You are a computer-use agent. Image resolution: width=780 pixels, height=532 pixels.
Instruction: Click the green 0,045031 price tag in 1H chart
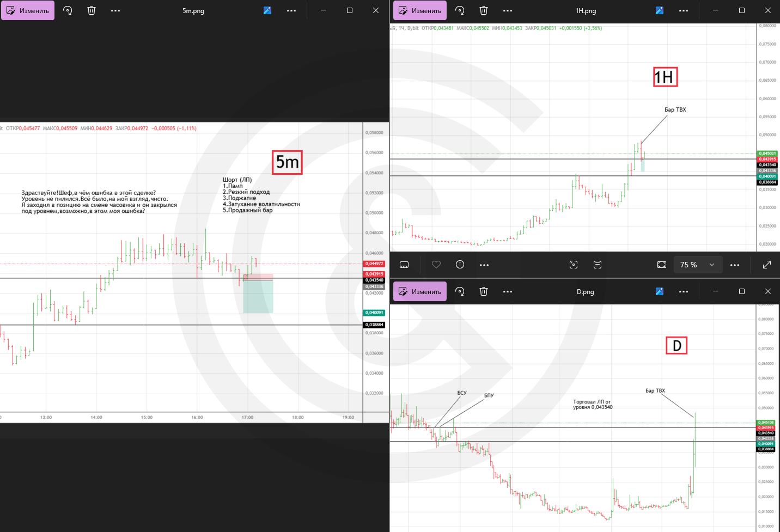tap(767, 154)
